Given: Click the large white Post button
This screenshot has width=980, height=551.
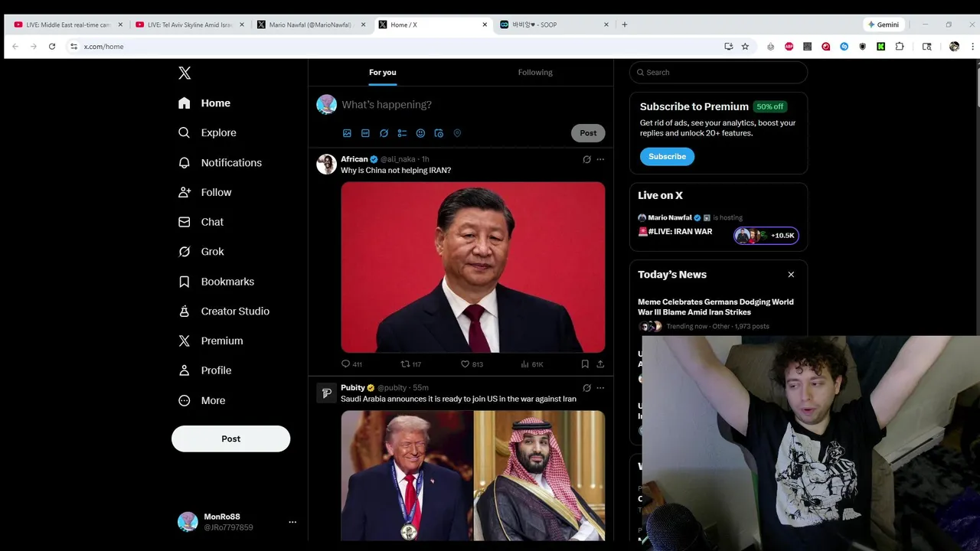Looking at the screenshot, I should point(230,439).
